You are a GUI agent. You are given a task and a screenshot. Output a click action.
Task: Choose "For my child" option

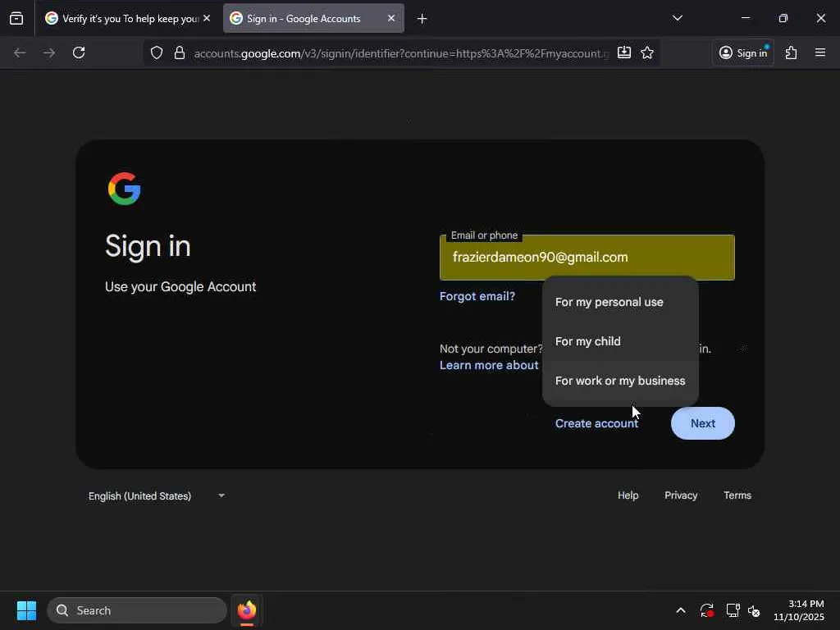(x=620, y=341)
